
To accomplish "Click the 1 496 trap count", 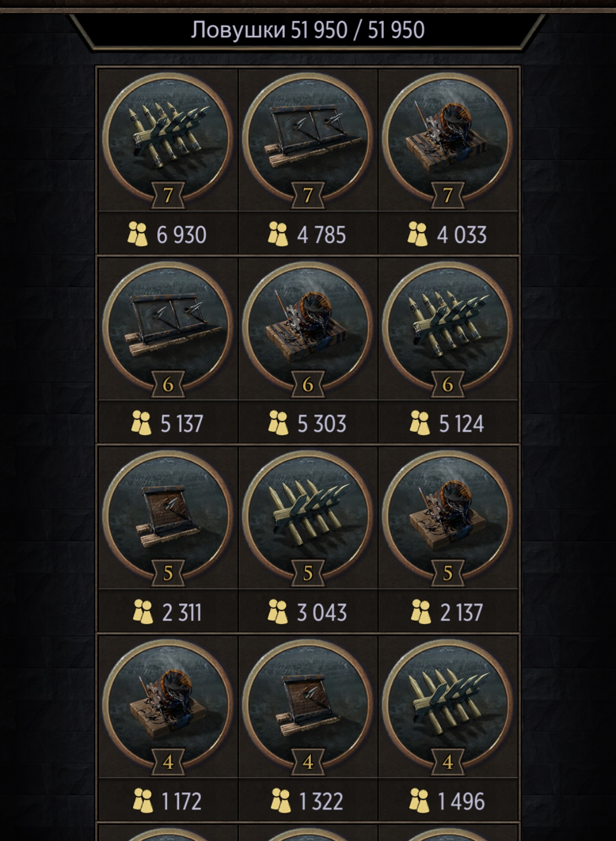I will coord(461,801).
